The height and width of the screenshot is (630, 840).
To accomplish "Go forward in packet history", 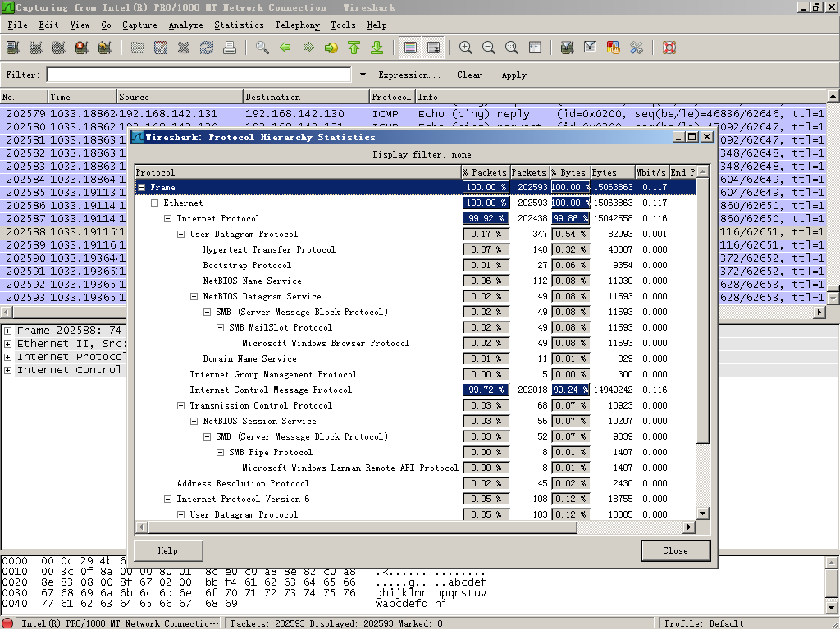I will click(308, 48).
